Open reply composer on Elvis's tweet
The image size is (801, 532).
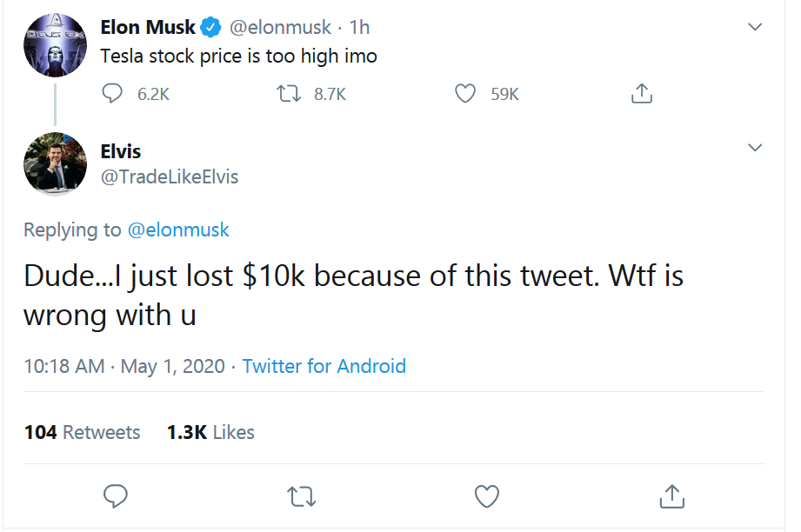pyautogui.click(x=116, y=496)
